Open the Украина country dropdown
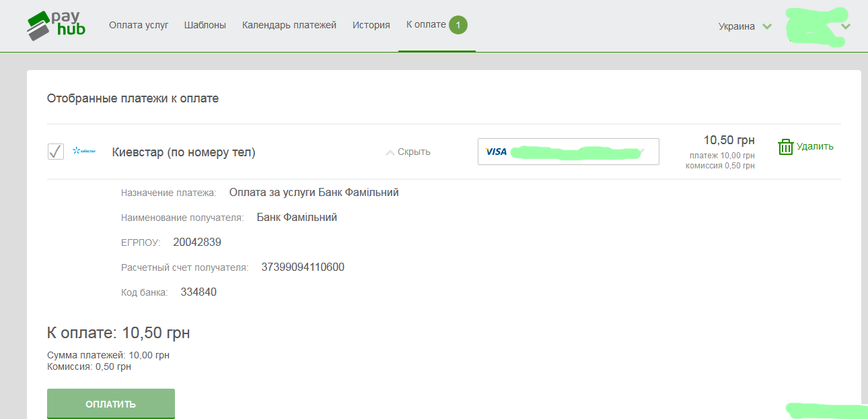 744,26
